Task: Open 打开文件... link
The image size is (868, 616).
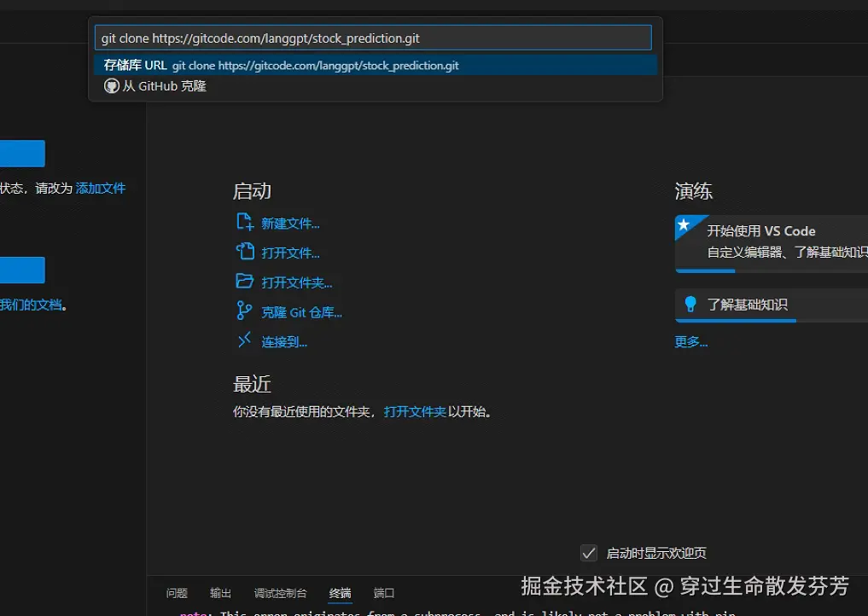Action: point(290,253)
